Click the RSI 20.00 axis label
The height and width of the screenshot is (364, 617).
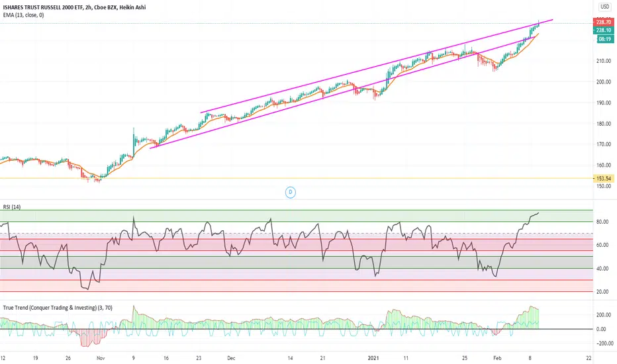pos(602,292)
